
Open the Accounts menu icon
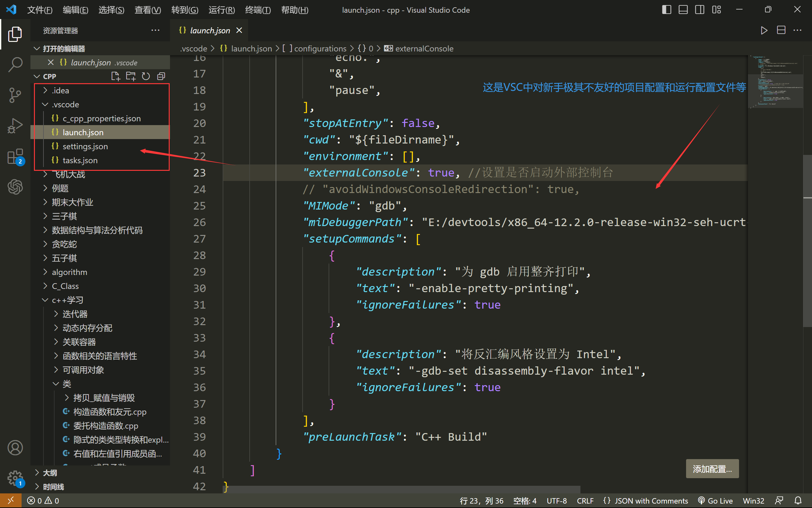[x=15, y=448]
